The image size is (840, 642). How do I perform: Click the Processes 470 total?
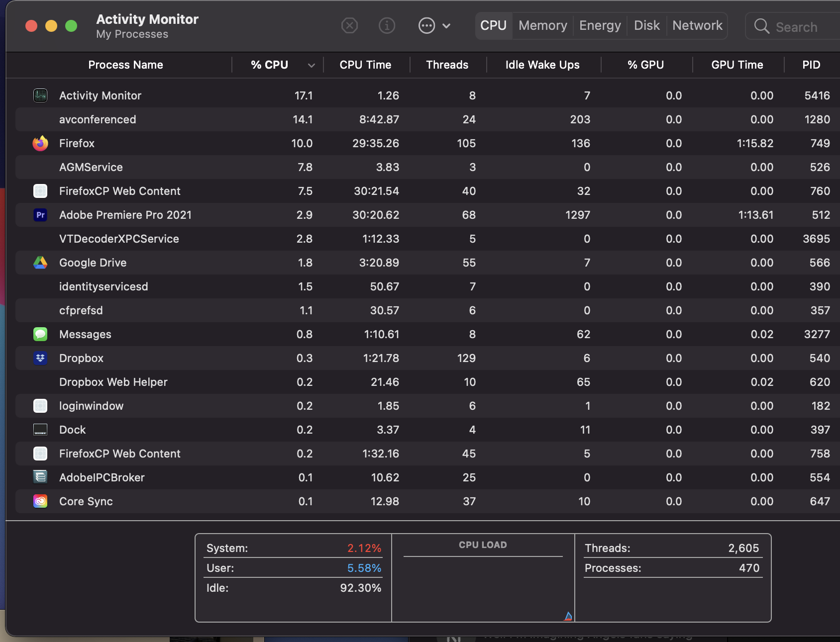749,568
